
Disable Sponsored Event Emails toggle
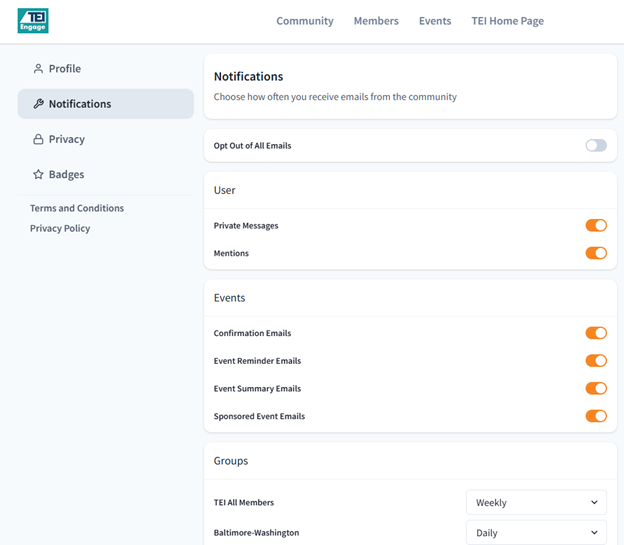coord(596,416)
